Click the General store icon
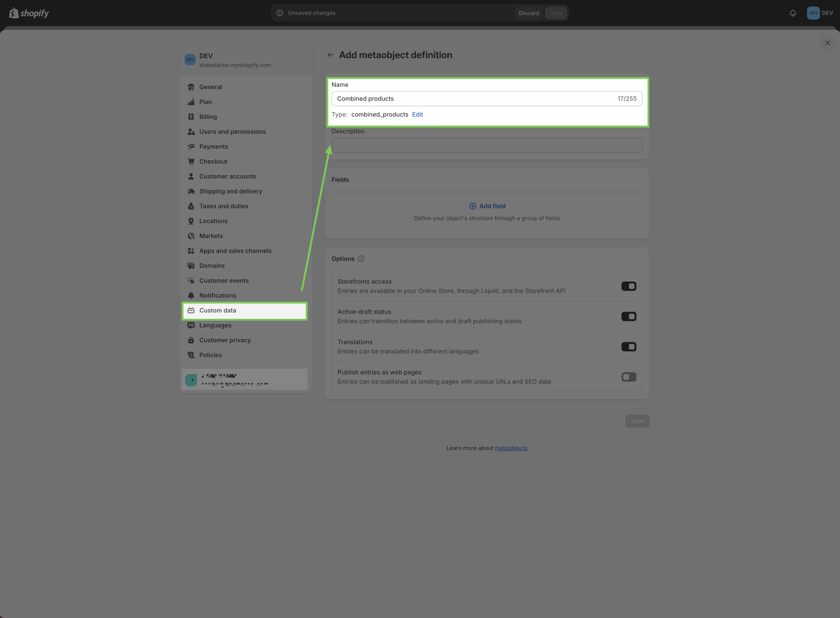 [191, 87]
